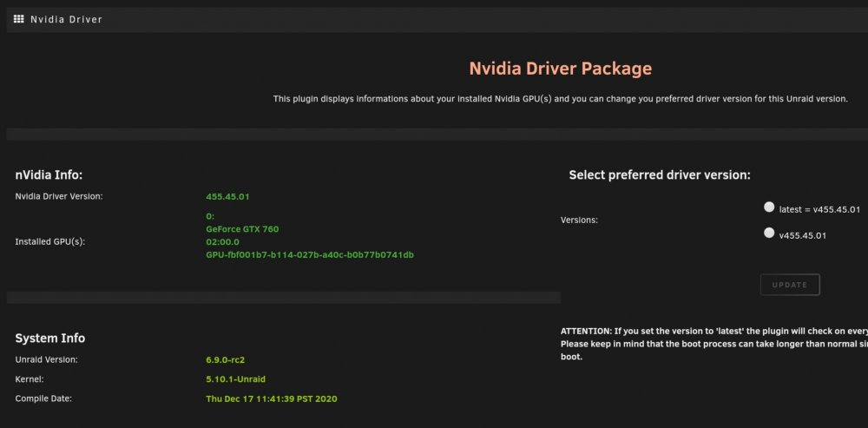Click the PCI bus ID 02:00.0
The image size is (868, 428).
click(222, 242)
